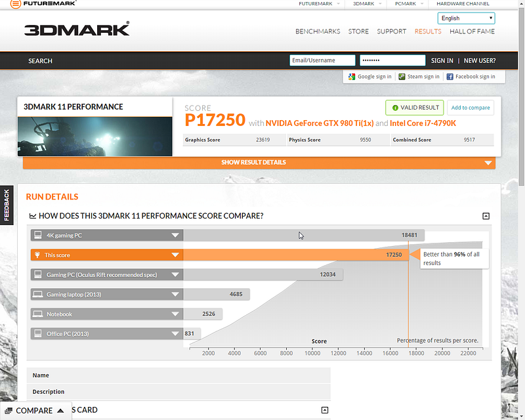Expand Gaming PC Oculus Rift spec row
Viewport: 525px width, 420px height.
175,275
